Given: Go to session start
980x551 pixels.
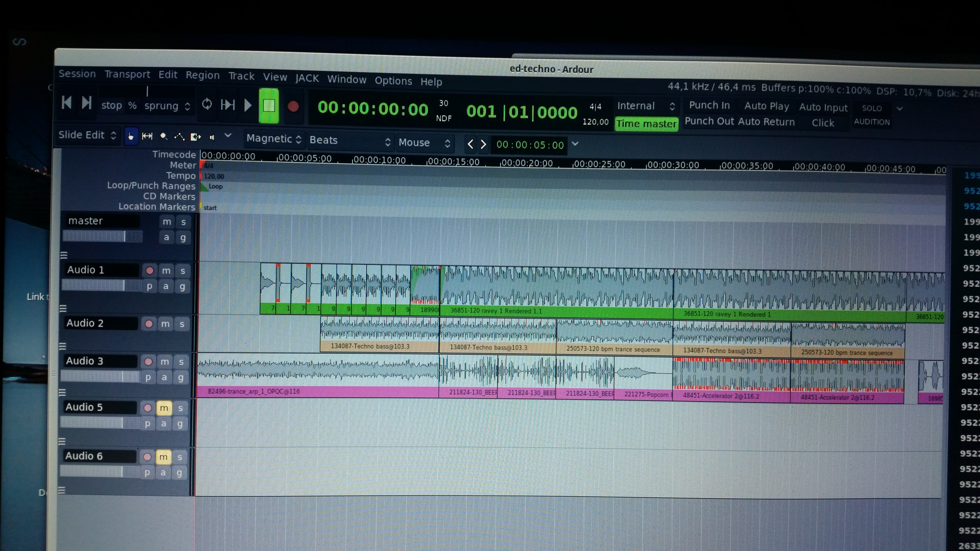Looking at the screenshot, I should point(66,102).
